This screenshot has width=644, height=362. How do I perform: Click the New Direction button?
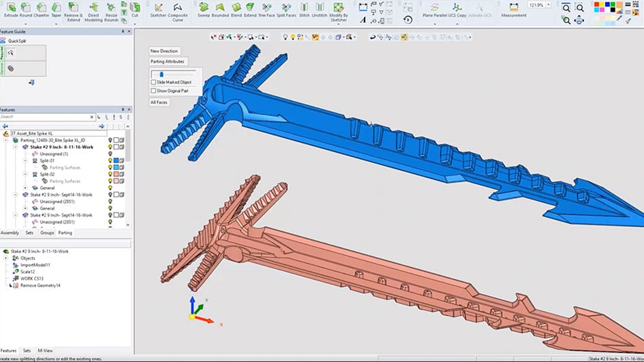(164, 51)
